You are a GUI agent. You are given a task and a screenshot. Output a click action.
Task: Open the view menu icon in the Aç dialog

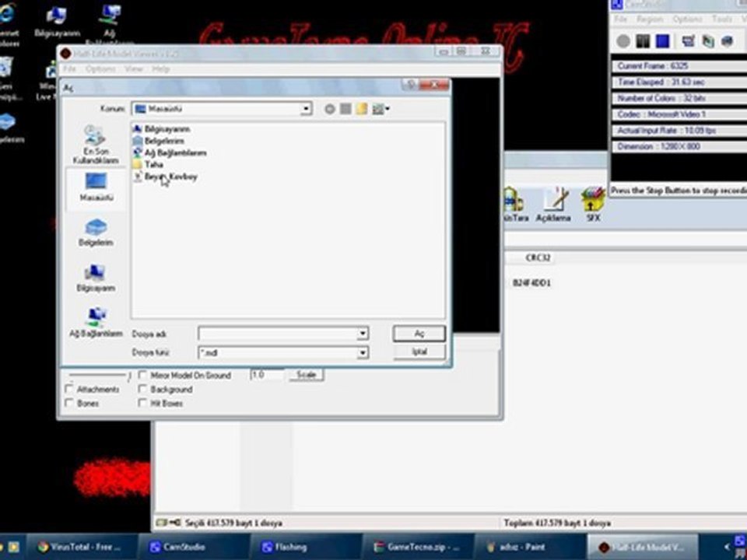pyautogui.click(x=381, y=109)
